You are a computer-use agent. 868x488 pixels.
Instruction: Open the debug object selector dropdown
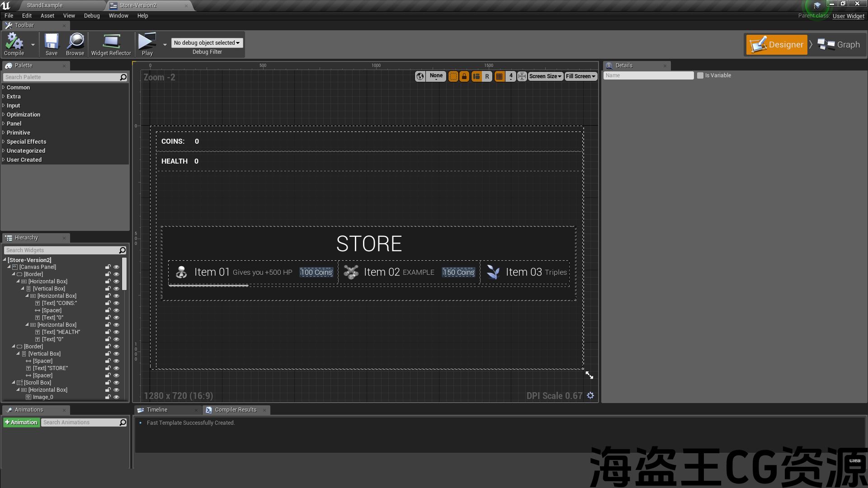click(x=207, y=43)
